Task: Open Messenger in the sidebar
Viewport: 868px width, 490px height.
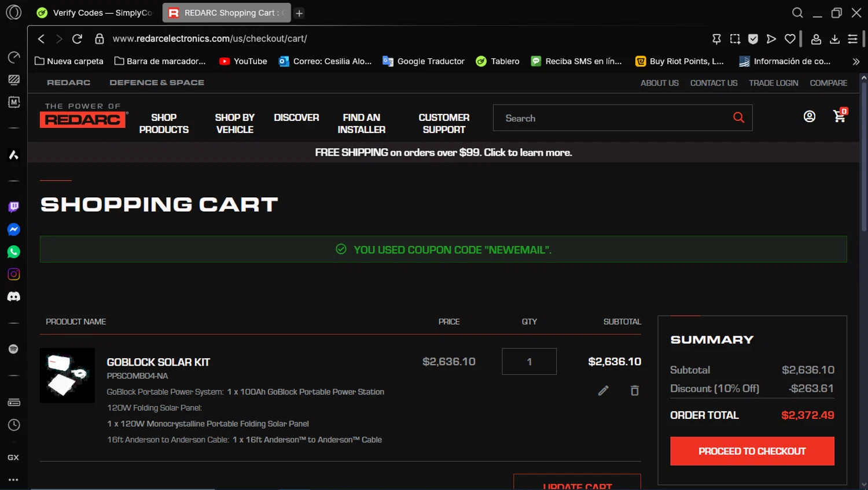Action: click(14, 230)
